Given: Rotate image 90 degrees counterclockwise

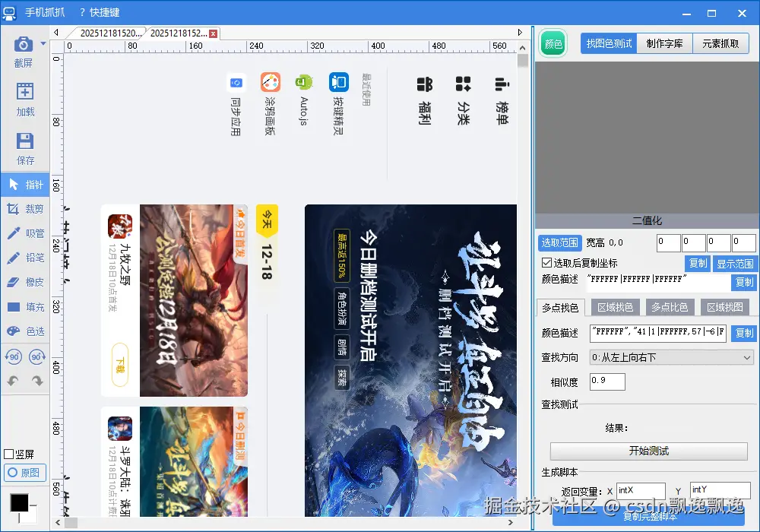Looking at the screenshot, I should (x=13, y=357).
